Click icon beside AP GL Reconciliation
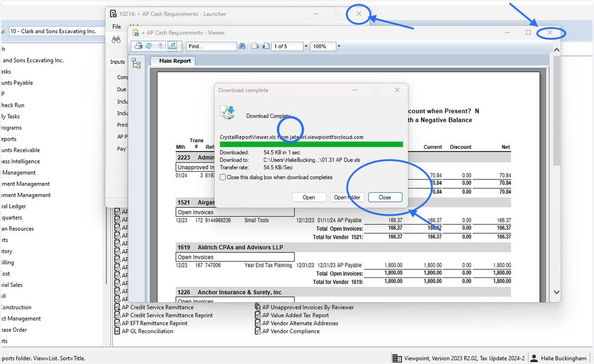The image size is (594, 364). coord(118,331)
